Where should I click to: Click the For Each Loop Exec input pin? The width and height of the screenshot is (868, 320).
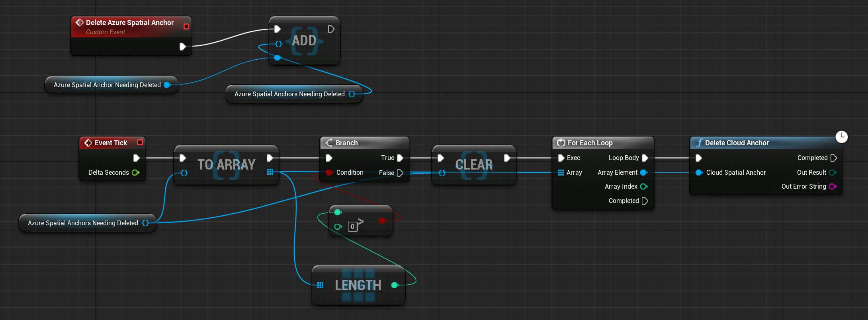561,158
